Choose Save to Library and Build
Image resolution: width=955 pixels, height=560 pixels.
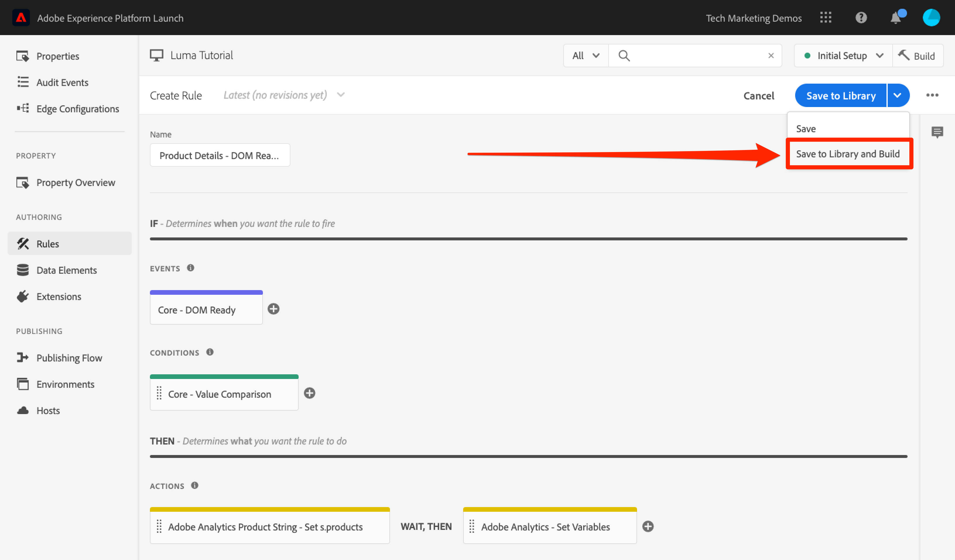pyautogui.click(x=847, y=154)
